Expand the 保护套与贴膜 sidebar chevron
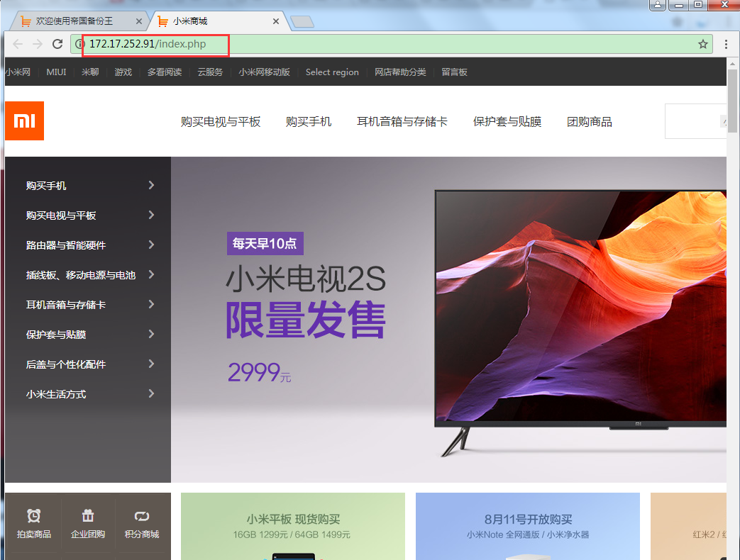Viewport: 740px width, 560px height. (151, 334)
